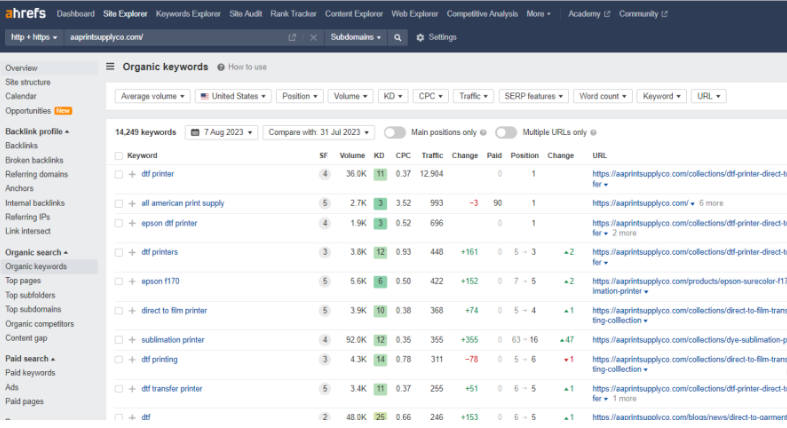Click the search magnifier button
Screen dimensions: 787x428
(399, 37)
